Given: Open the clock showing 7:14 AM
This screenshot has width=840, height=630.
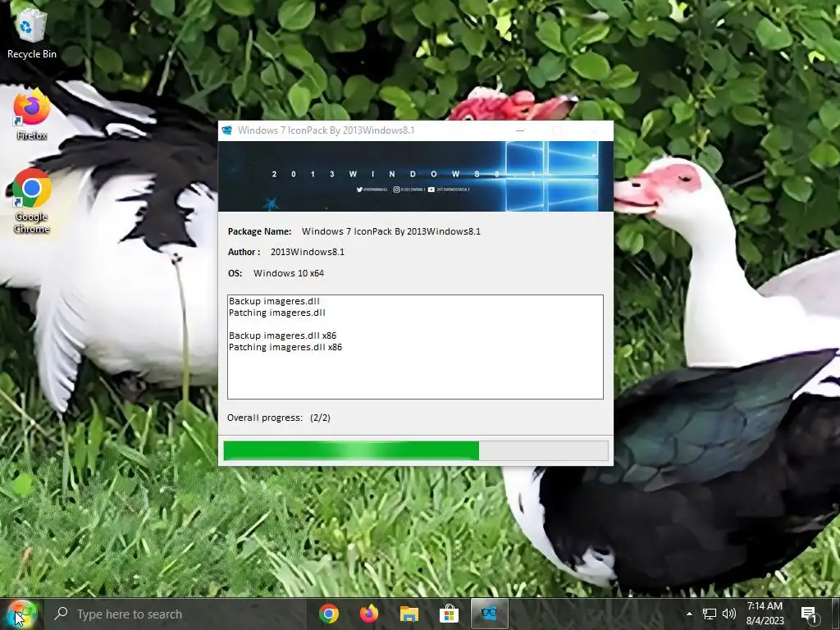Looking at the screenshot, I should [765, 614].
